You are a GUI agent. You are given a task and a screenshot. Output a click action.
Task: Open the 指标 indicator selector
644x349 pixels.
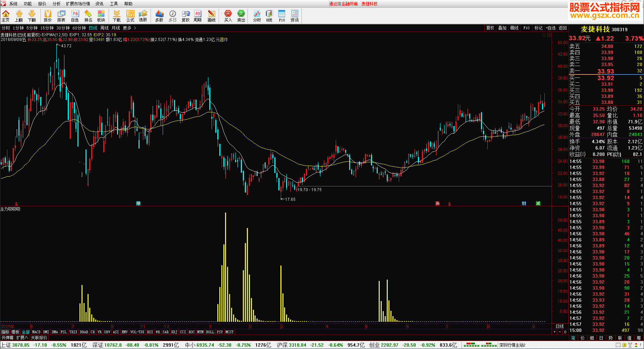coord(5,332)
